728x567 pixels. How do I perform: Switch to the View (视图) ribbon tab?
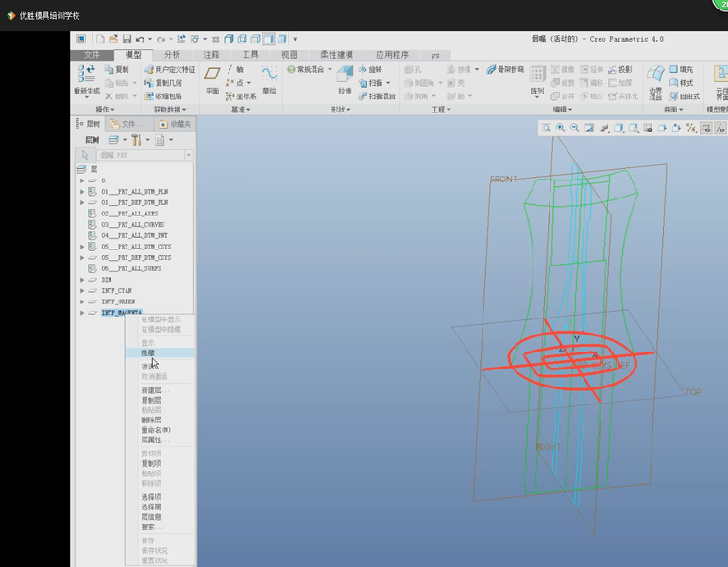pyautogui.click(x=289, y=55)
